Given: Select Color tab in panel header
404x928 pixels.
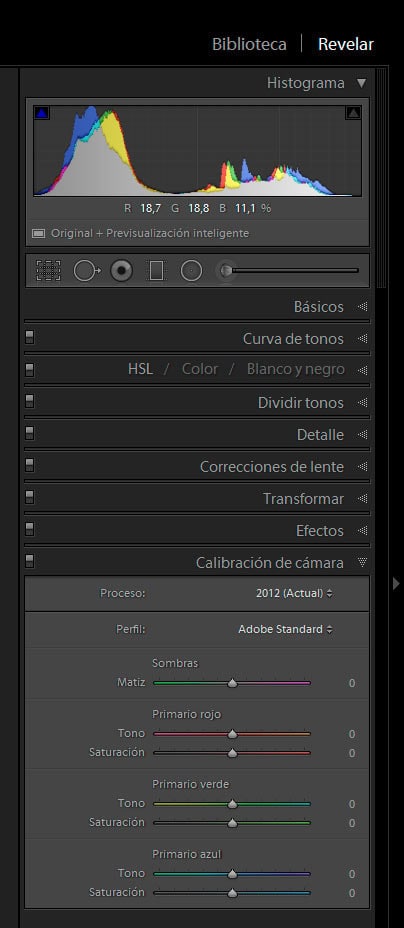Looking at the screenshot, I should pyautogui.click(x=200, y=369).
